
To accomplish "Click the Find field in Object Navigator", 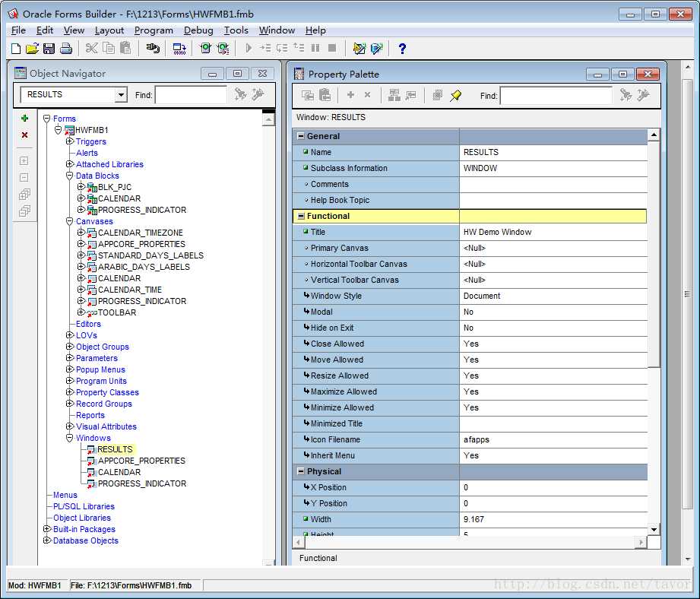I will coord(191,94).
